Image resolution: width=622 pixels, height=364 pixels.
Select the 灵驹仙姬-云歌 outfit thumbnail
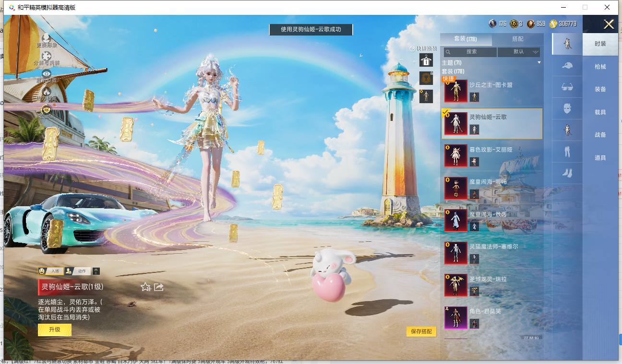(456, 123)
